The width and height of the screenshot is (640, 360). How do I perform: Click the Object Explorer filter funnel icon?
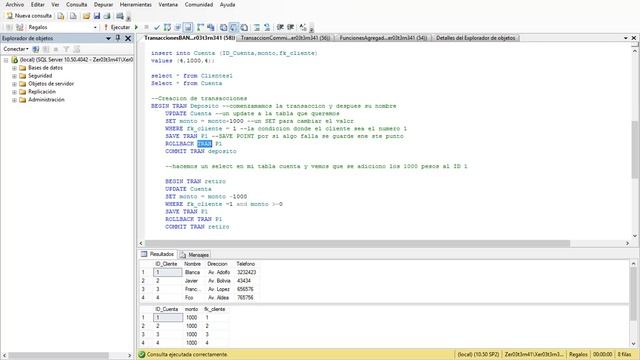tap(66, 49)
